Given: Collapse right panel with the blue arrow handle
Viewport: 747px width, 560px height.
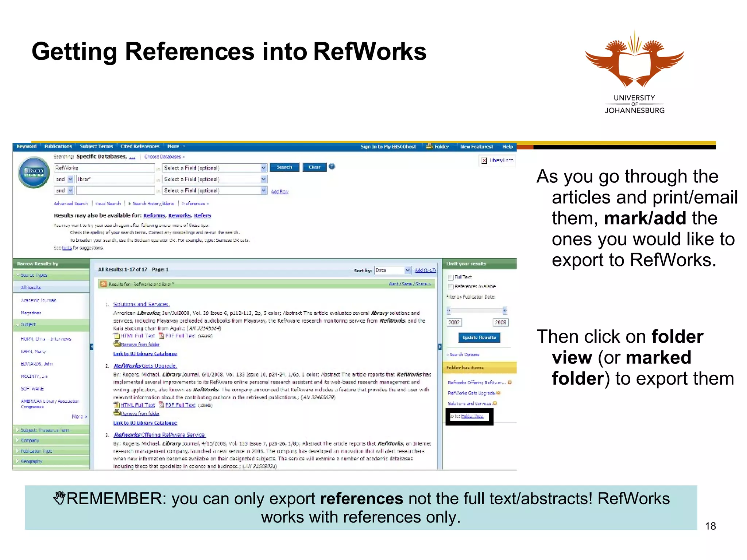Looking at the screenshot, I should pos(440,347).
